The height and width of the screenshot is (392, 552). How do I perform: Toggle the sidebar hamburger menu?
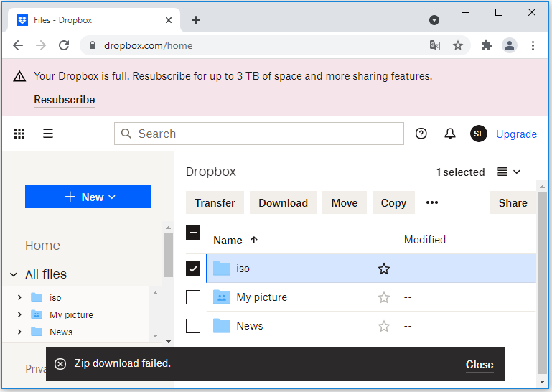pos(48,134)
